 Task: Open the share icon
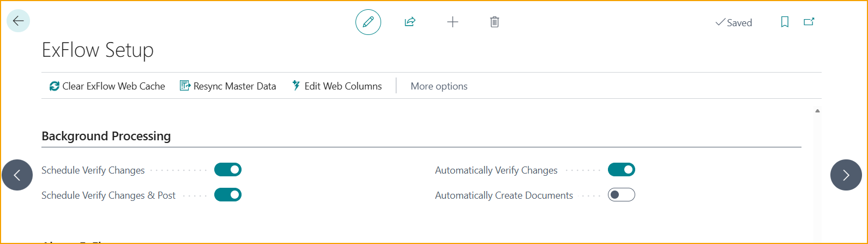point(409,22)
